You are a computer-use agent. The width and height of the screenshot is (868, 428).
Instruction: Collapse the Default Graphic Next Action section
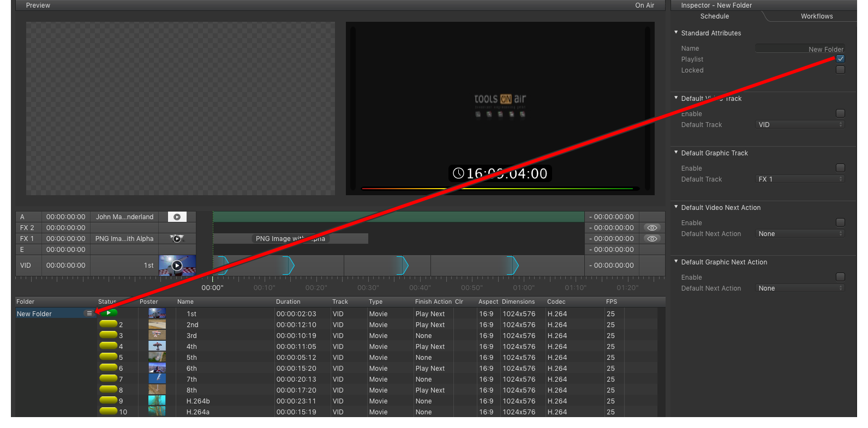coord(676,262)
